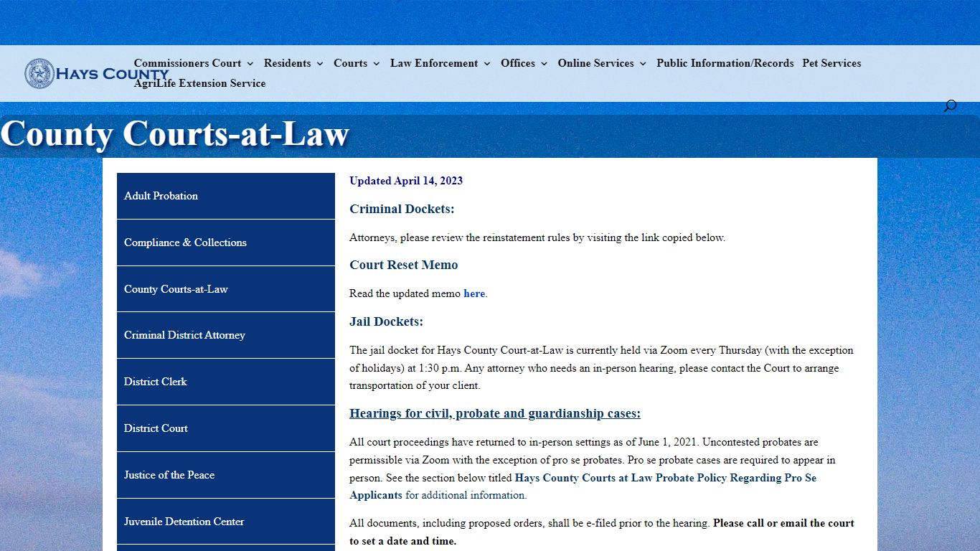The height and width of the screenshot is (551, 980).
Task: Select District Court in sidebar
Action: (226, 428)
